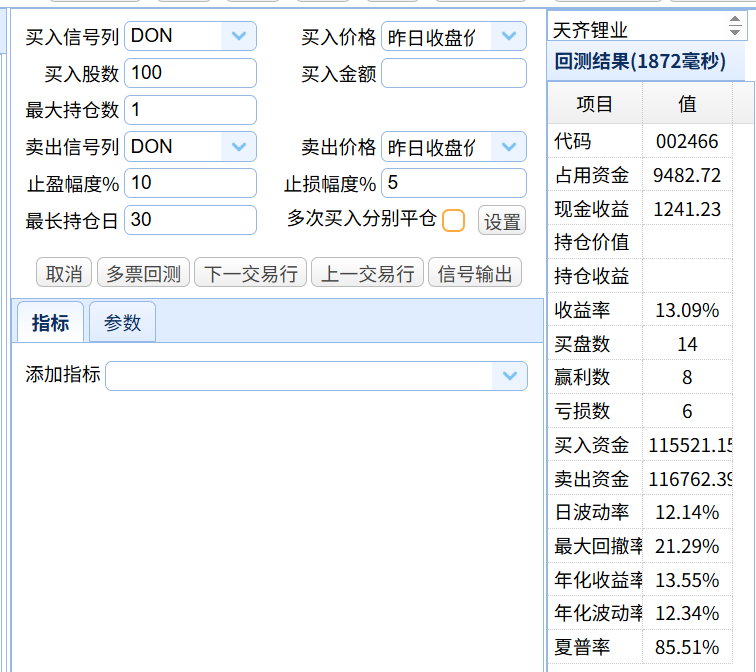Click the 上一交易行 button

click(367, 273)
